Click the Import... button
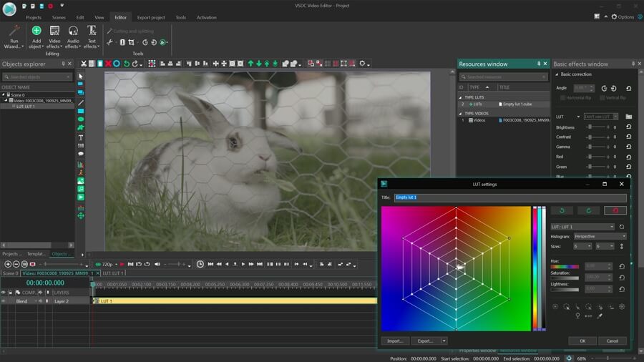This screenshot has width=644, height=362. click(x=395, y=341)
